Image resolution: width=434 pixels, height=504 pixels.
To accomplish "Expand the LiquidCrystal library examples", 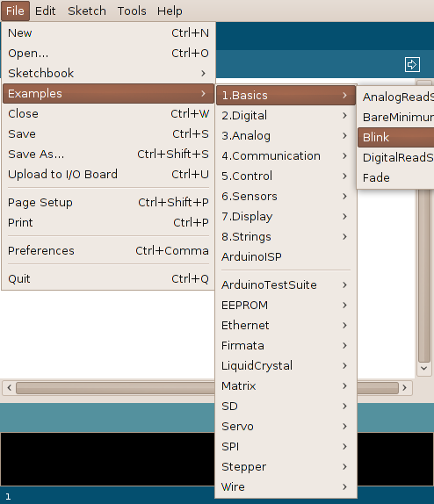I will pos(286,366).
